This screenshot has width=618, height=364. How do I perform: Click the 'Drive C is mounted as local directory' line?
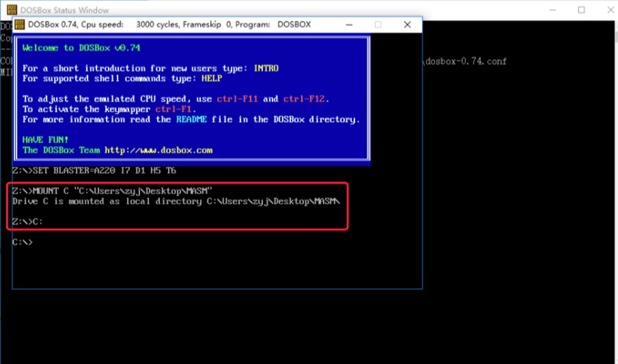[175, 201]
